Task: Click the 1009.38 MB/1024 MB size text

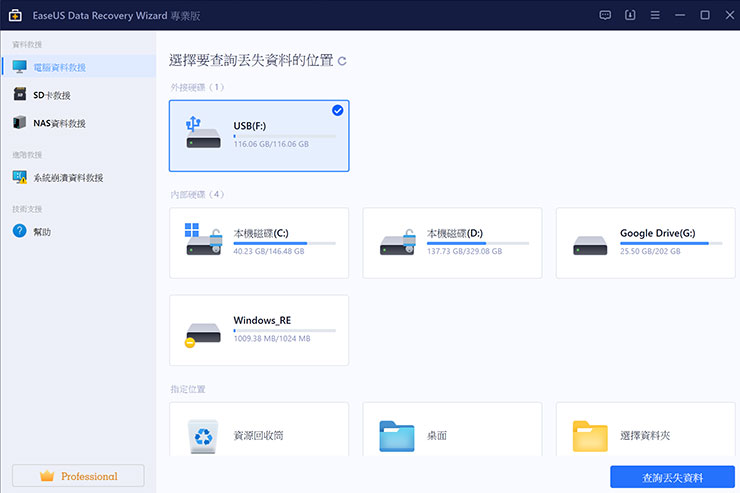Action: coord(272,339)
